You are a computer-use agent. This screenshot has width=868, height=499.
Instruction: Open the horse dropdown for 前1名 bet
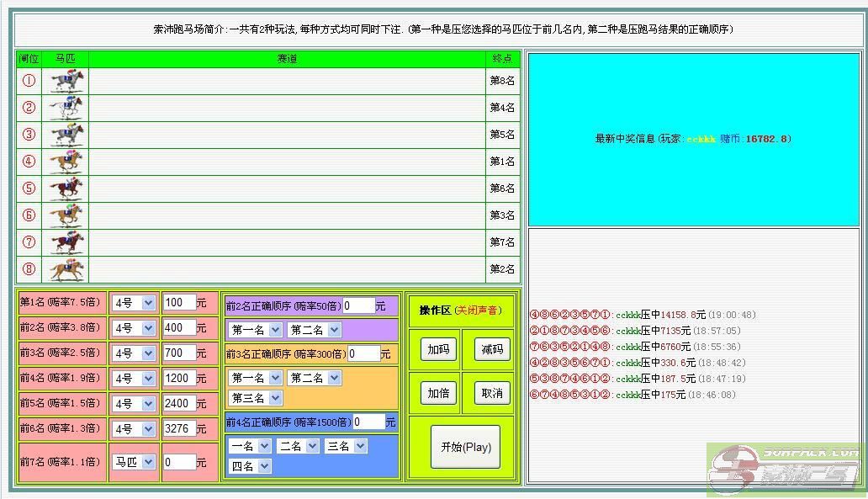134,303
